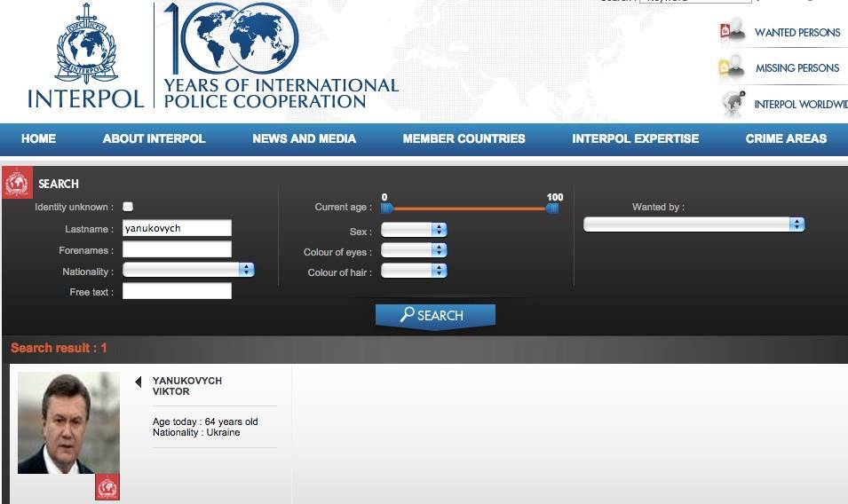Click the INTERPOL emblem logo
848x504 pixels.
(x=86, y=44)
